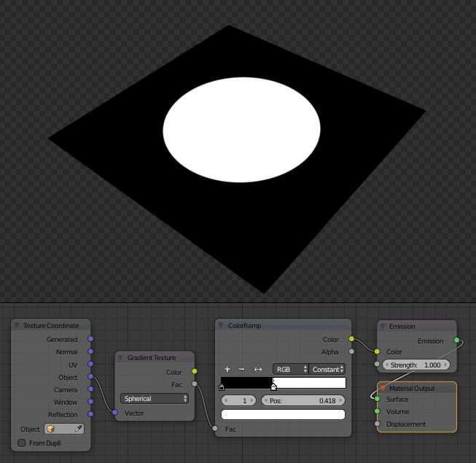
Task: Click the Pos 0.418 value field
Action: click(303, 400)
